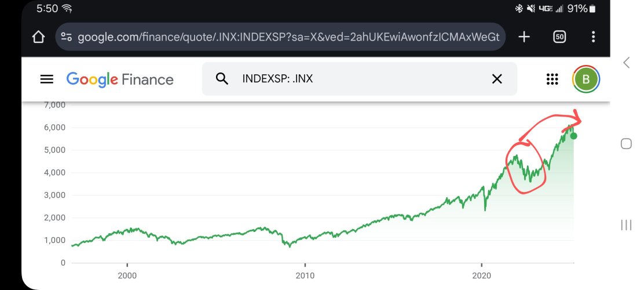
Task: Open a new tab with plus icon
Action: pyautogui.click(x=524, y=37)
